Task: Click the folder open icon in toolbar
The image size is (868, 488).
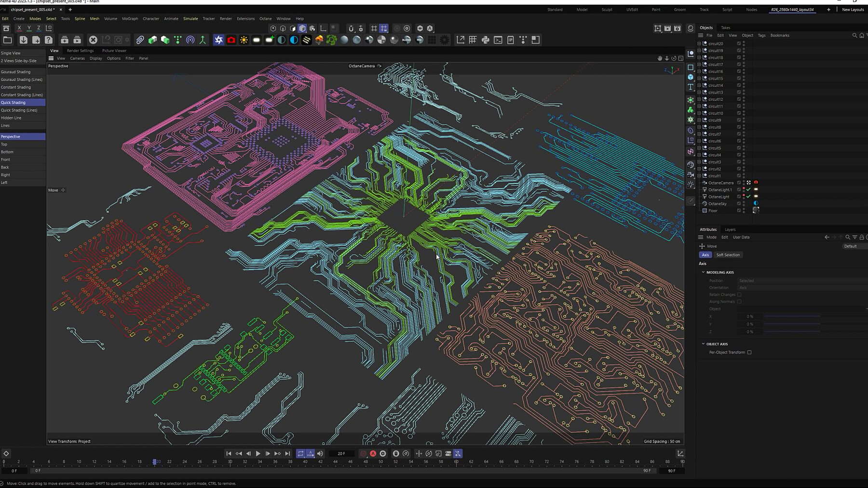Action: click(8, 40)
